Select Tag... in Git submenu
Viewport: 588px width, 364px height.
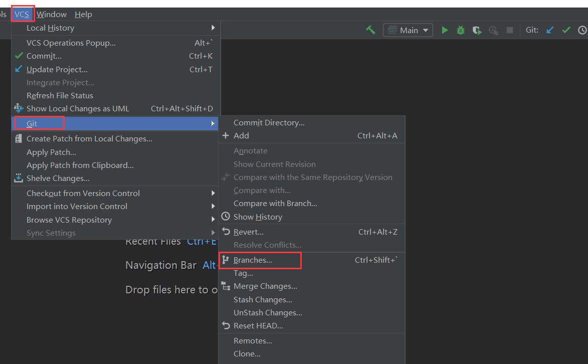tap(312, 273)
